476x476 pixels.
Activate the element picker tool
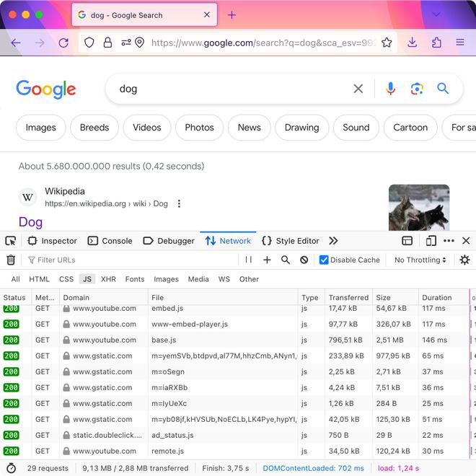pyautogui.click(x=11, y=241)
